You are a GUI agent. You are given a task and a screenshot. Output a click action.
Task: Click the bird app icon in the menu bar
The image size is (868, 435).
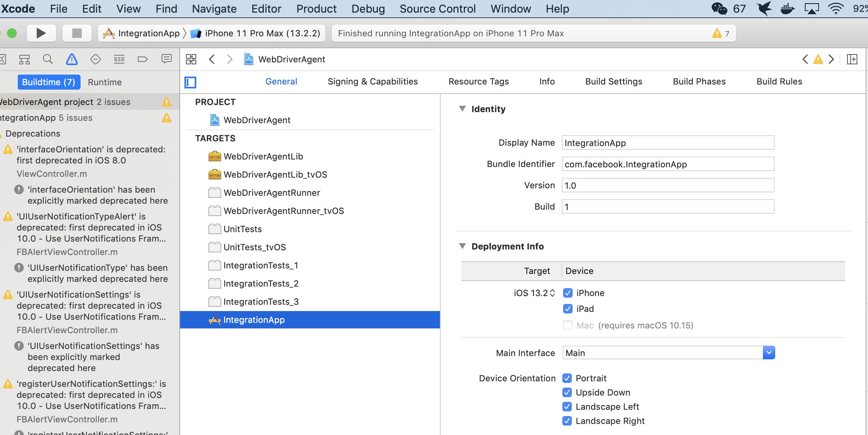(764, 8)
